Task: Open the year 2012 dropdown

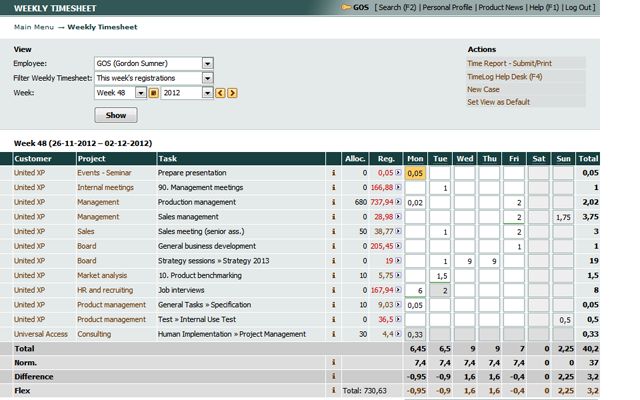Action: click(207, 93)
